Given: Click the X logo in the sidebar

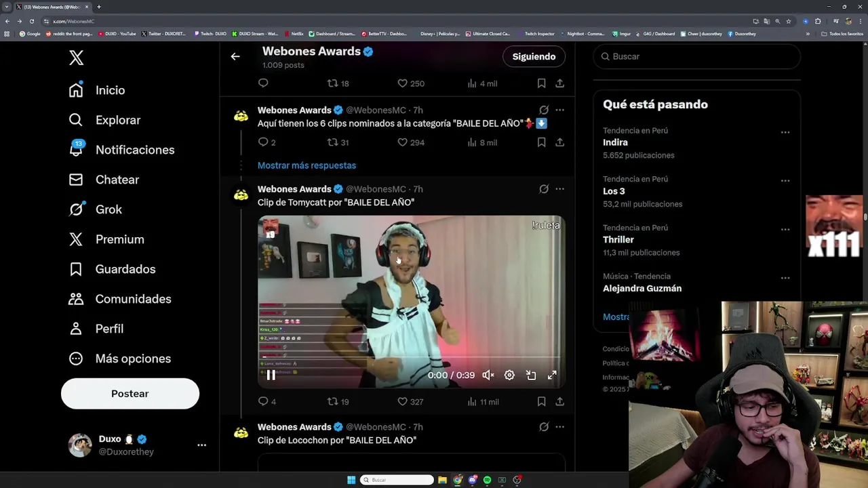Looking at the screenshot, I should (76, 58).
